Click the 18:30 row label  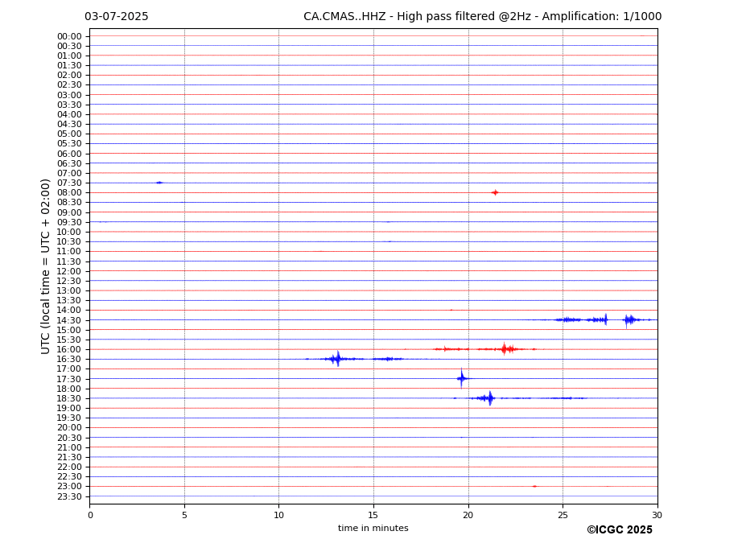pyautogui.click(x=69, y=399)
